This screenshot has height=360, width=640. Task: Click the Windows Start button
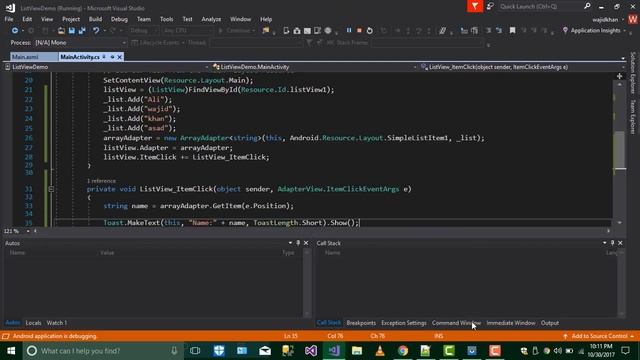(11, 351)
